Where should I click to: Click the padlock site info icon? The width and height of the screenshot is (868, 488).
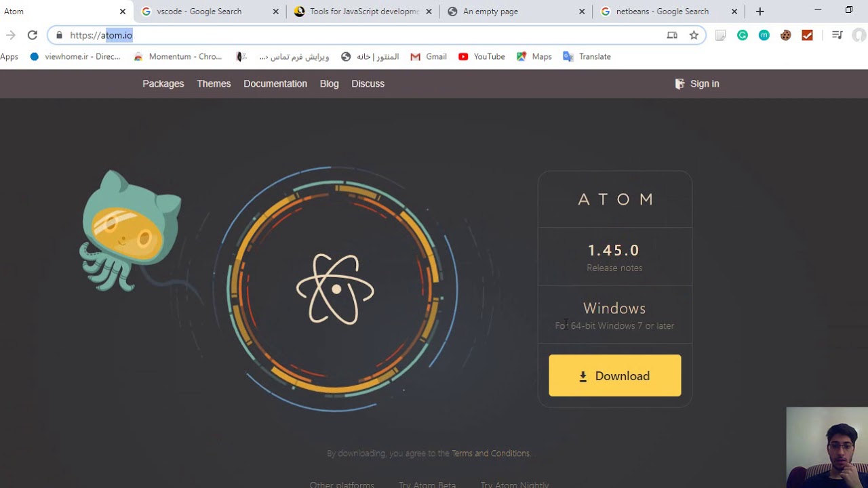click(x=59, y=35)
